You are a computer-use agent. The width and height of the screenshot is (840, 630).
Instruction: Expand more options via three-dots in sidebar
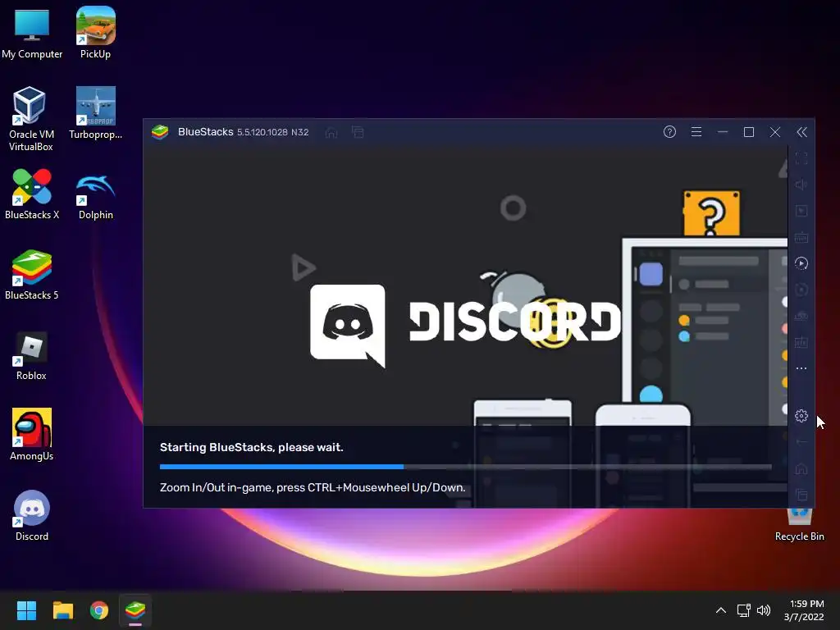pos(801,368)
